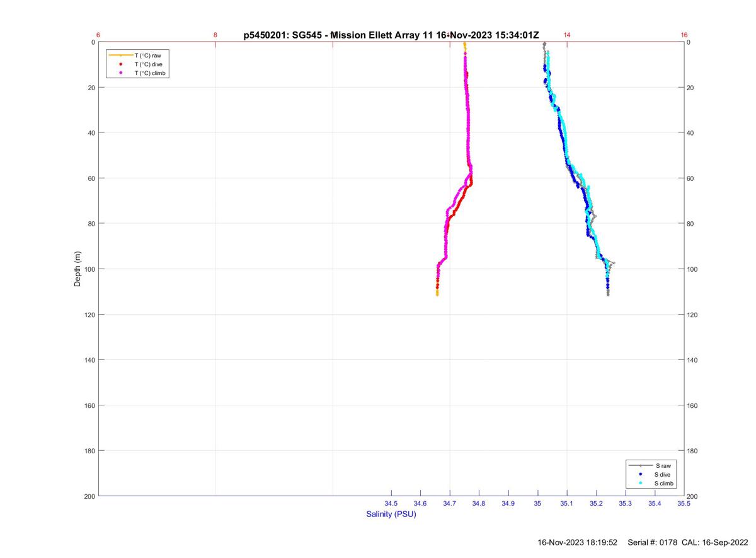Click depth tick 20 on left axis
This screenshot has height=558, width=756.
click(x=91, y=88)
